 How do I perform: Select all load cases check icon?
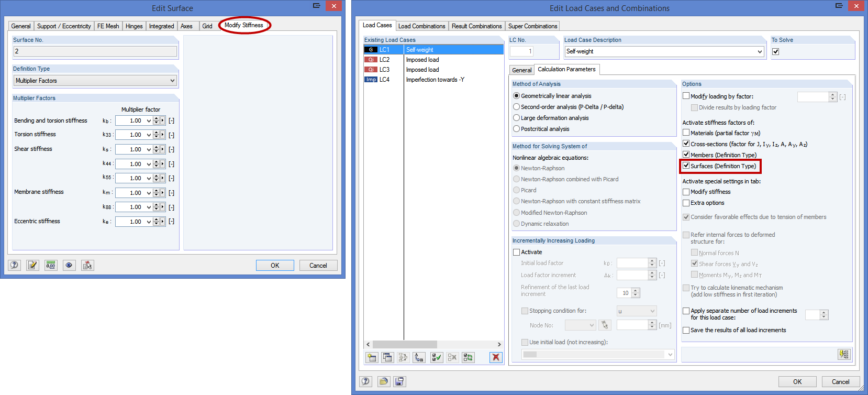[x=436, y=357]
